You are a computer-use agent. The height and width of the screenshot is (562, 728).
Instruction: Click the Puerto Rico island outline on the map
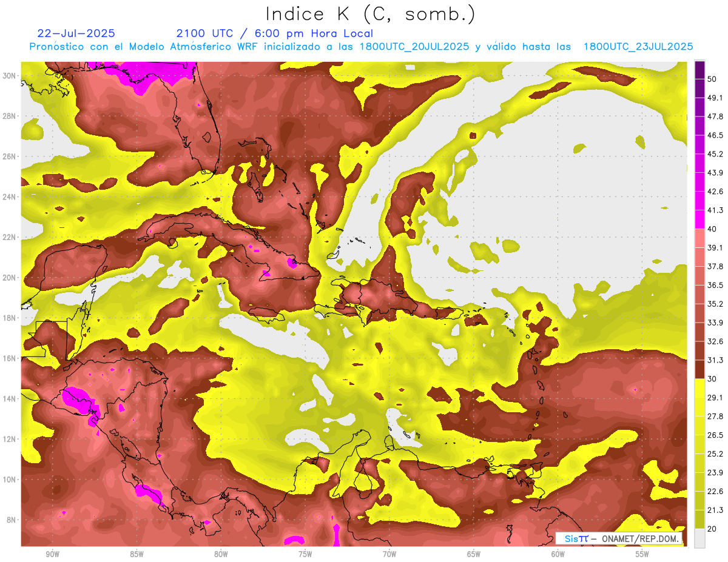click(x=450, y=314)
